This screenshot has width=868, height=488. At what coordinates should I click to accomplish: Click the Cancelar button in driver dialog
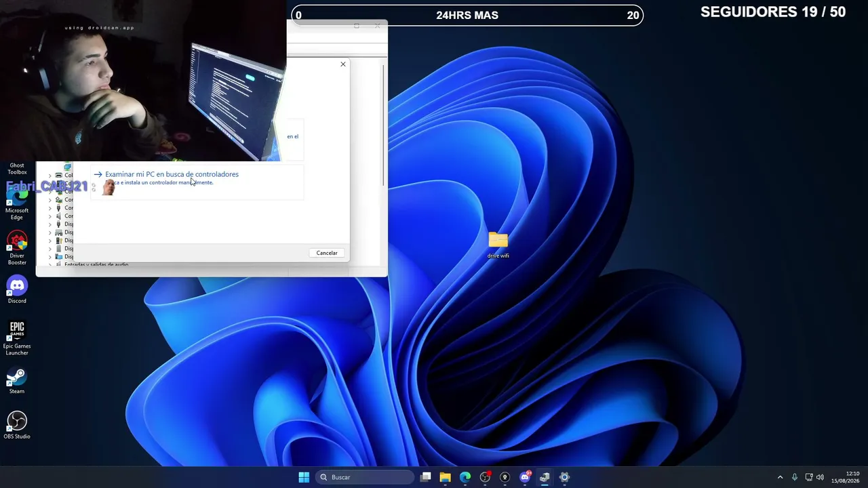327,253
